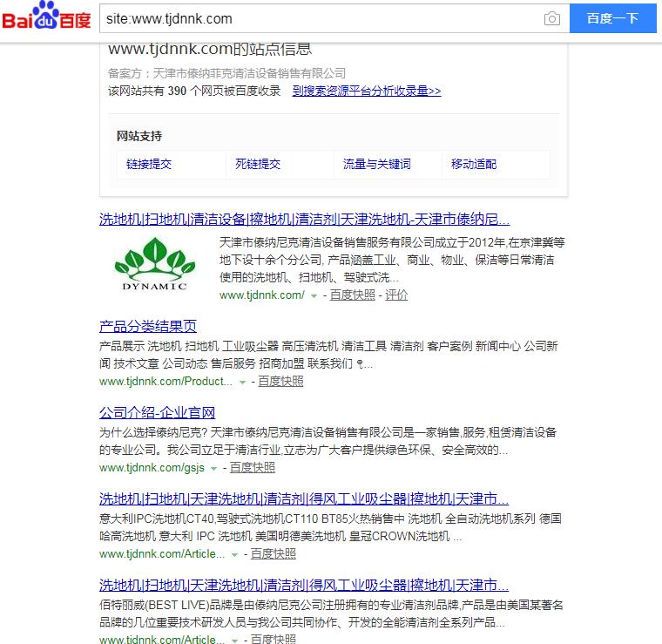Click the www.tjdnnk.com的站点信息 heading
Viewport: 662px width, 644px height.
(x=210, y=49)
